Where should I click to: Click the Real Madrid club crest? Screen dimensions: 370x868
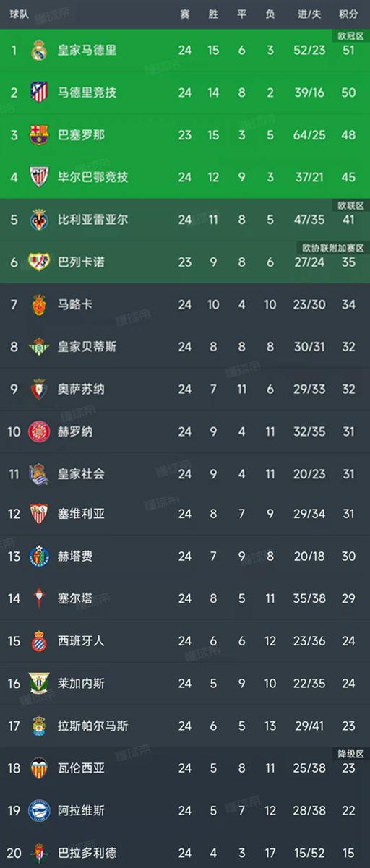point(38,51)
